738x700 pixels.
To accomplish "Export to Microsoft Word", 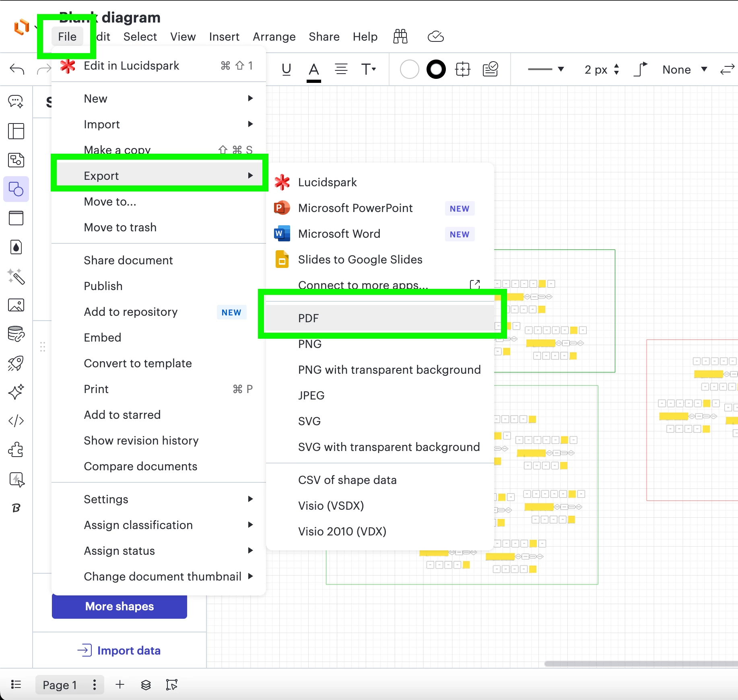I will [380, 234].
